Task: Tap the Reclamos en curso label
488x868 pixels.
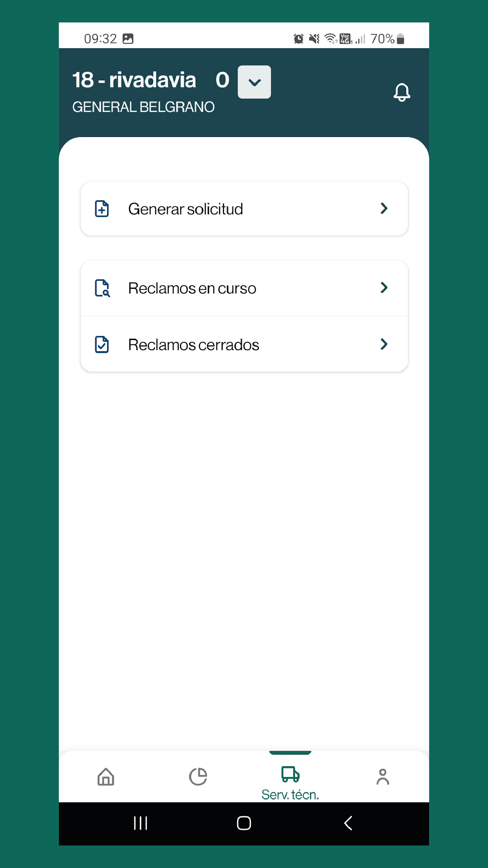Action: (192, 288)
